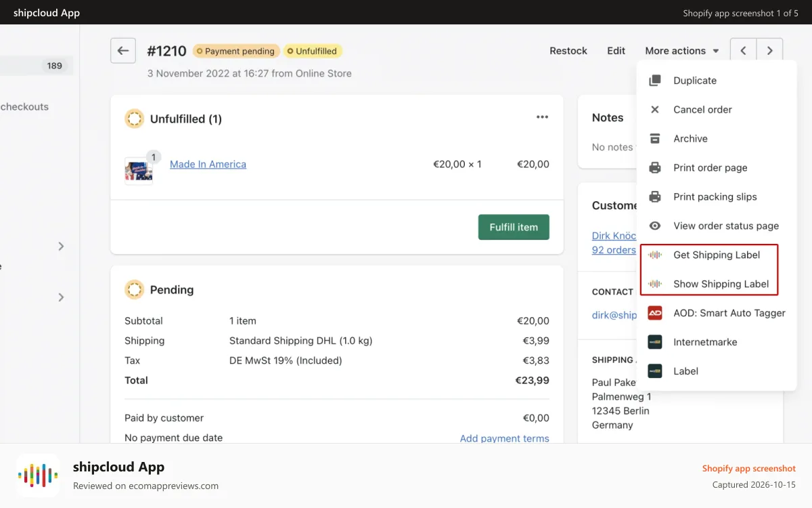The image size is (812, 508).
Task: Expand the upper sidebar chevron
Action: [61, 247]
